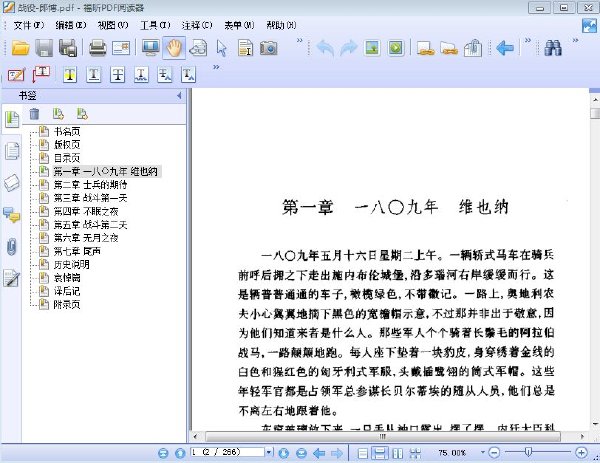The width and height of the screenshot is (600, 463).
Task: Toggle facing pages view mode
Action: pos(398,453)
